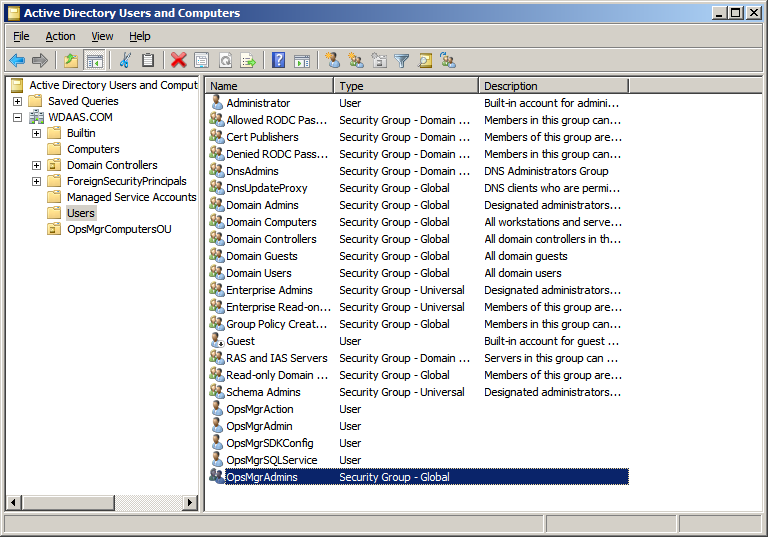Toggle Show/Hide Console Tree icon

94,61
